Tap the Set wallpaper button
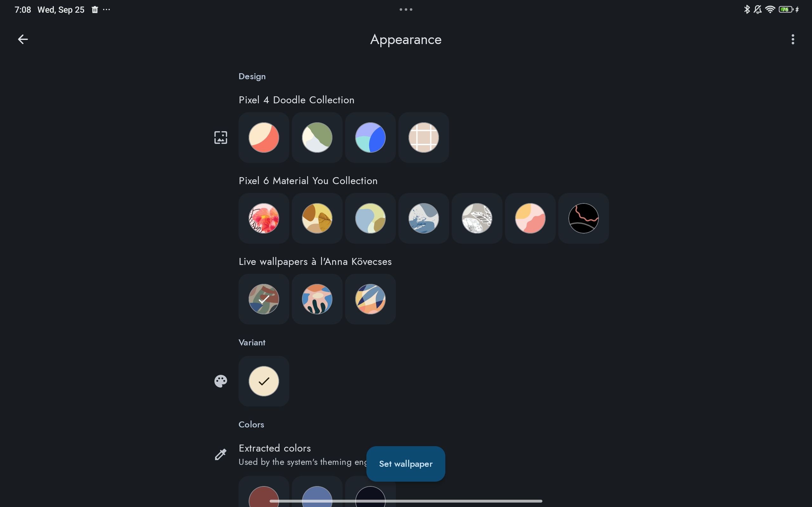Viewport: 812px width, 507px height. pos(406,463)
